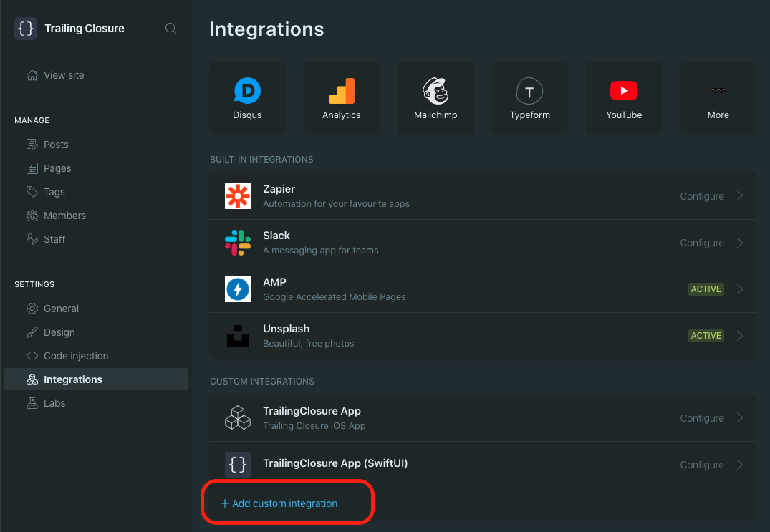
Task: Click the "TrailingClosure App (SwiftUI)" title text
Action: pos(335,463)
